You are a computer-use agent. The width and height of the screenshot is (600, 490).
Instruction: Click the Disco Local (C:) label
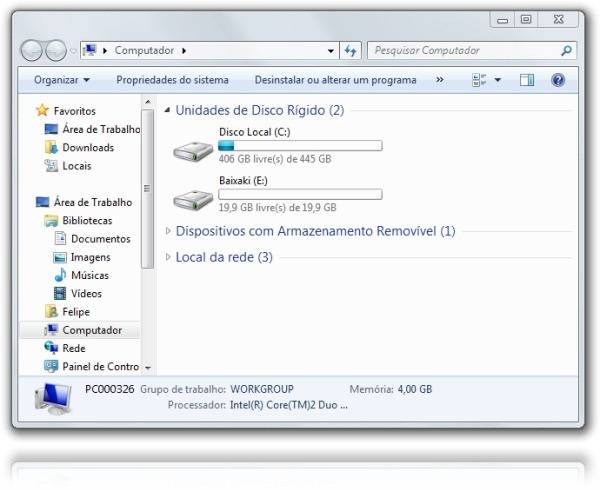(254, 132)
